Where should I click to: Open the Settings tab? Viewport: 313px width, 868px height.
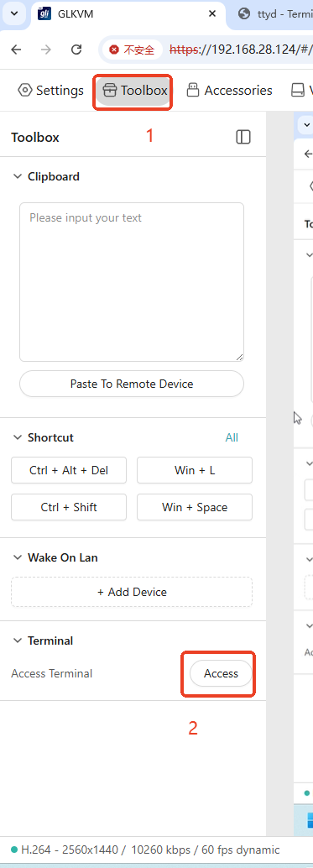(51, 90)
